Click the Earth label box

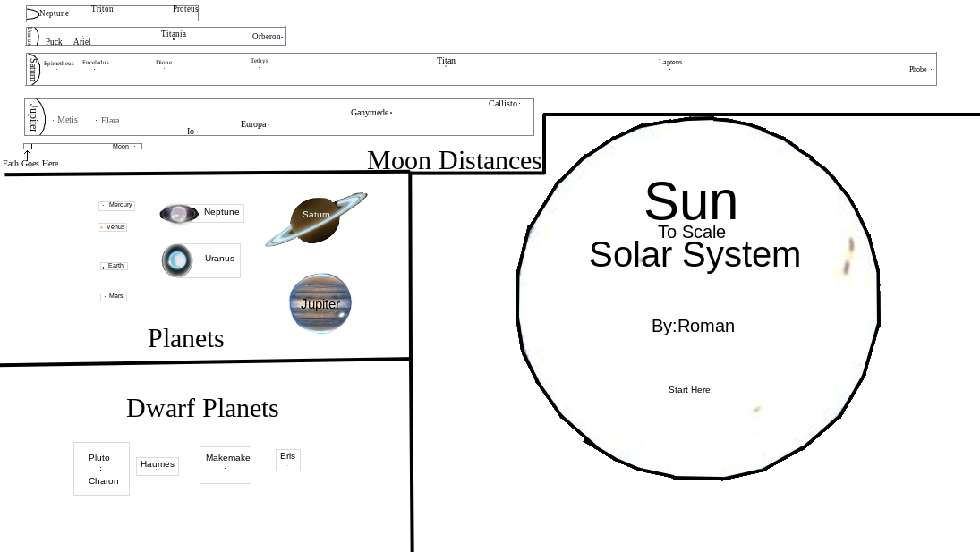[x=115, y=265]
